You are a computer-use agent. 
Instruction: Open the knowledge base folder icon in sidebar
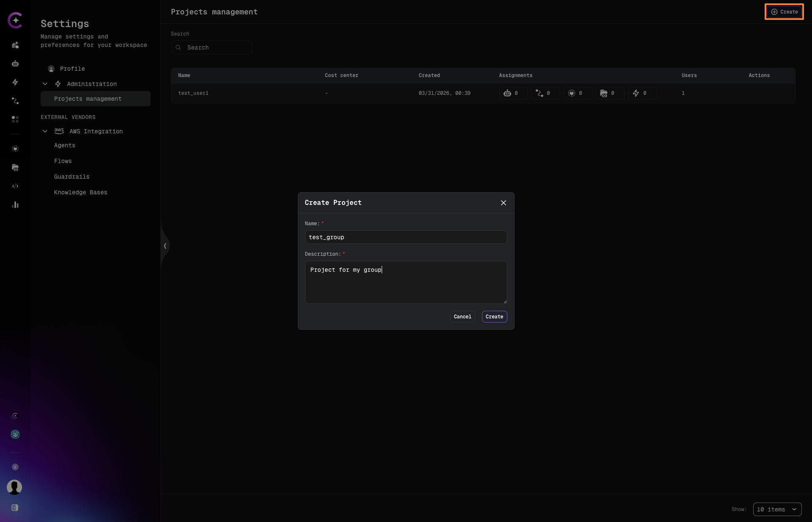tap(15, 168)
